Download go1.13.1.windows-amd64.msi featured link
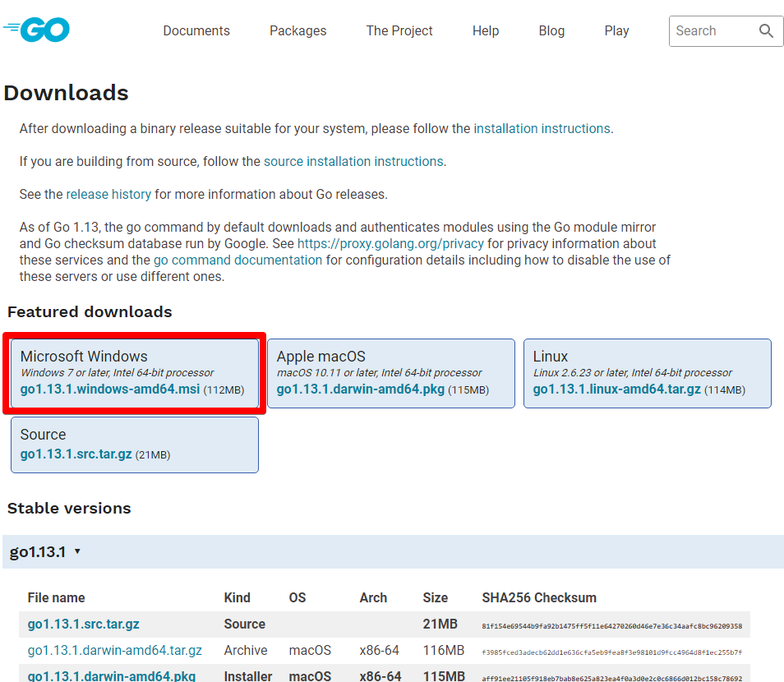 (x=110, y=389)
